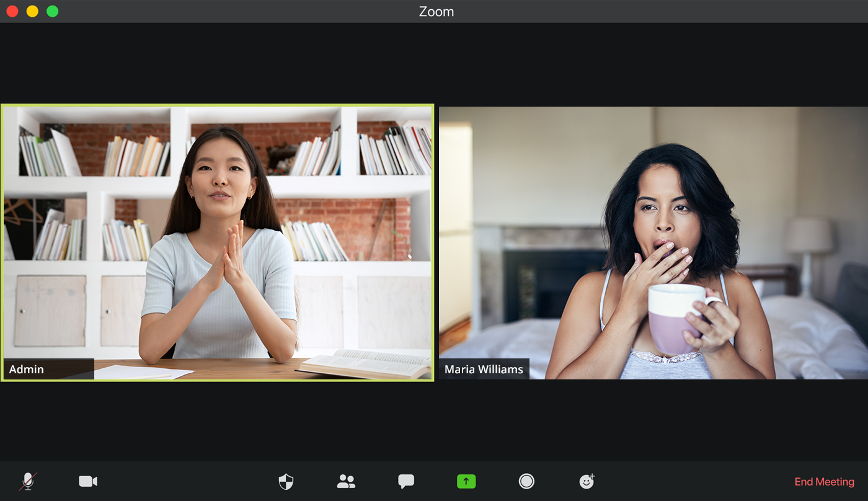This screenshot has width=868, height=501.
Task: Enter full screen with the green button
Action: 53,11
